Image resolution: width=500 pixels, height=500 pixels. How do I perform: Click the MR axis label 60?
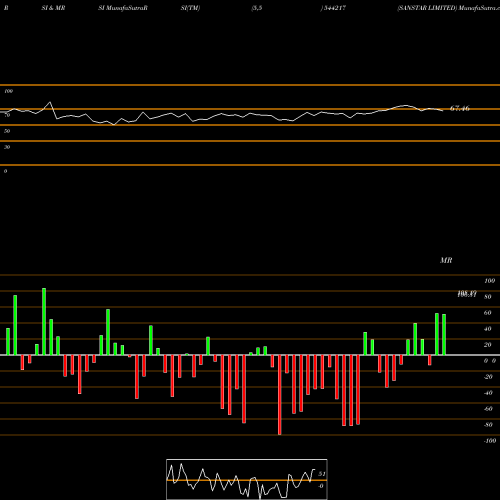(x=487, y=313)
